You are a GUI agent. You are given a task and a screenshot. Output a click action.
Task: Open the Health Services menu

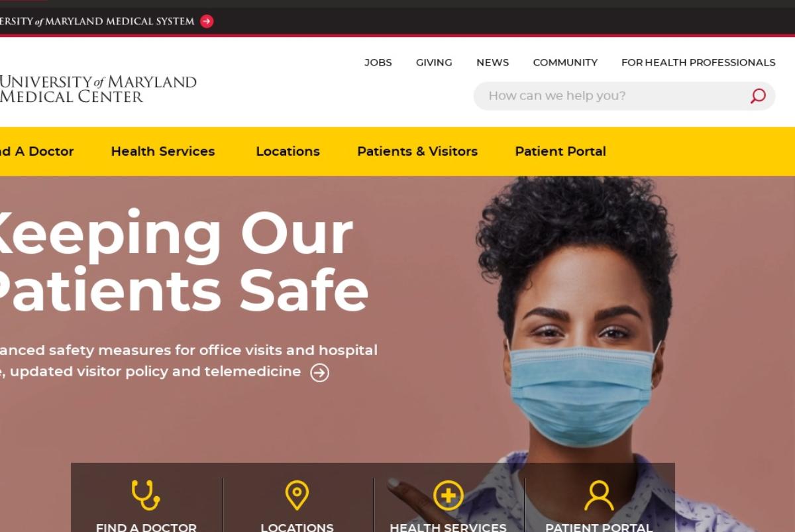pyautogui.click(x=163, y=152)
